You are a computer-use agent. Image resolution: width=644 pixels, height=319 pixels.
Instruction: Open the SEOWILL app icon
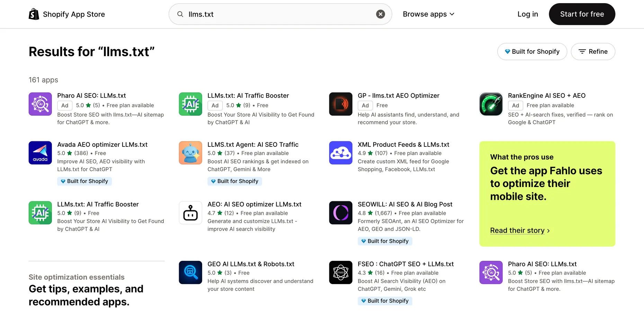pyautogui.click(x=341, y=213)
